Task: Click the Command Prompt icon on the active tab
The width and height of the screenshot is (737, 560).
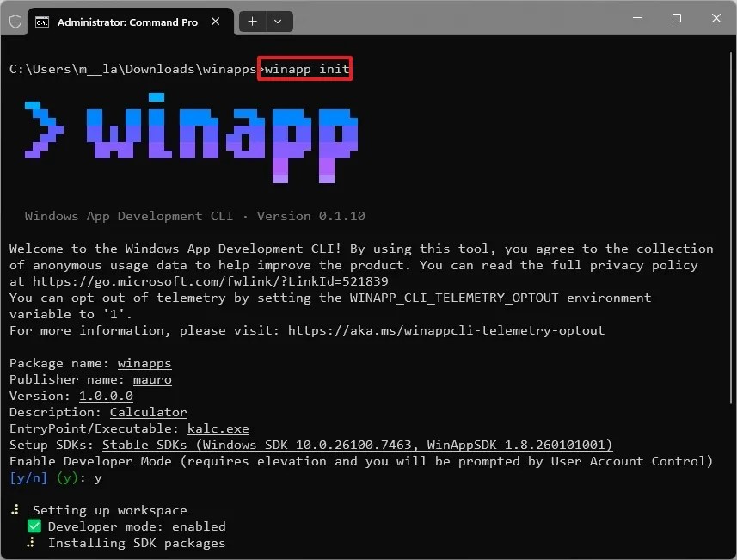Action: pyautogui.click(x=43, y=22)
